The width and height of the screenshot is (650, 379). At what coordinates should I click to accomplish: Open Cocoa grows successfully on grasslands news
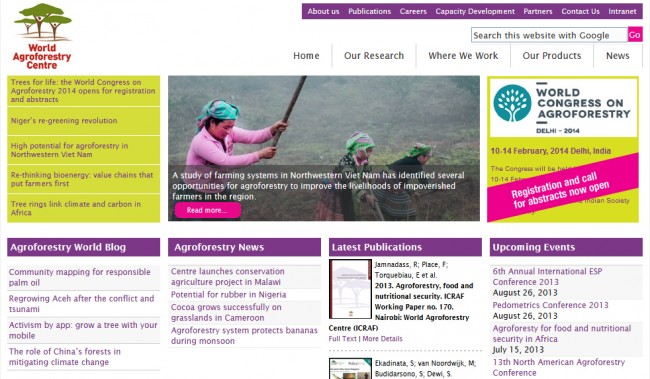(226, 312)
